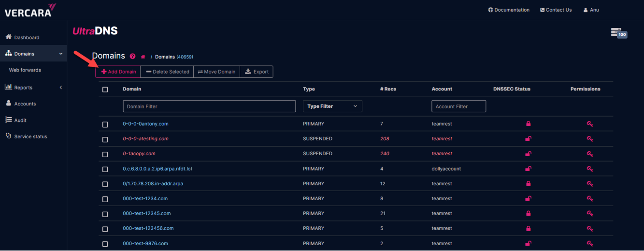Image resolution: width=644 pixels, height=251 pixels.
Task: Open Web forwards in the sidebar
Action: (25, 70)
